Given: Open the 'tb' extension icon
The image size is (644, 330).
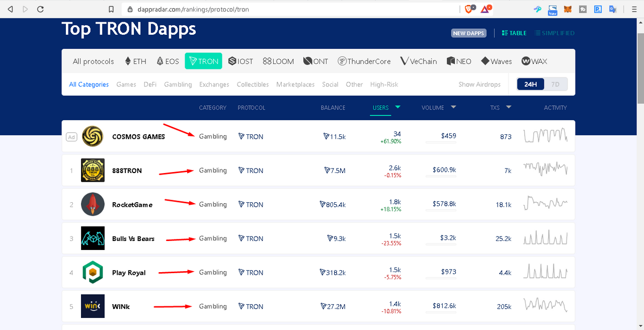Looking at the screenshot, I should pos(583,9).
